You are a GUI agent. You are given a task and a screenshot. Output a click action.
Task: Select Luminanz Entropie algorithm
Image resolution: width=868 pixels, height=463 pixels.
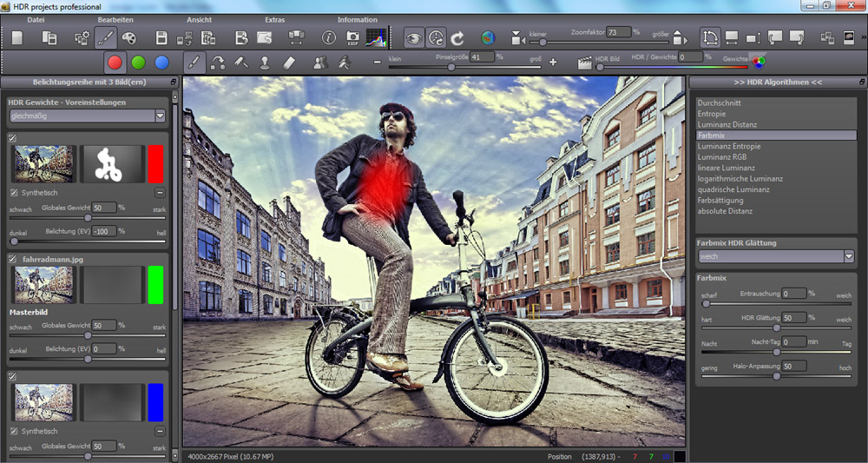(729, 146)
